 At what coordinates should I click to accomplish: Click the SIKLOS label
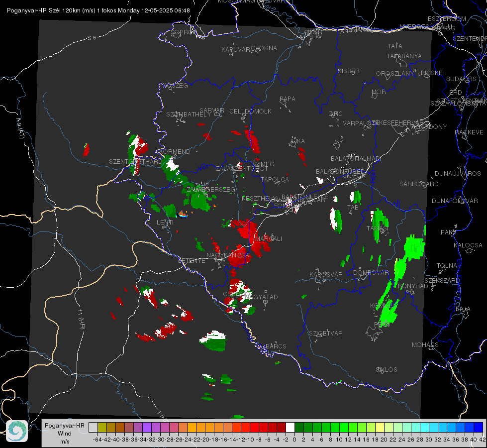coord(387,370)
